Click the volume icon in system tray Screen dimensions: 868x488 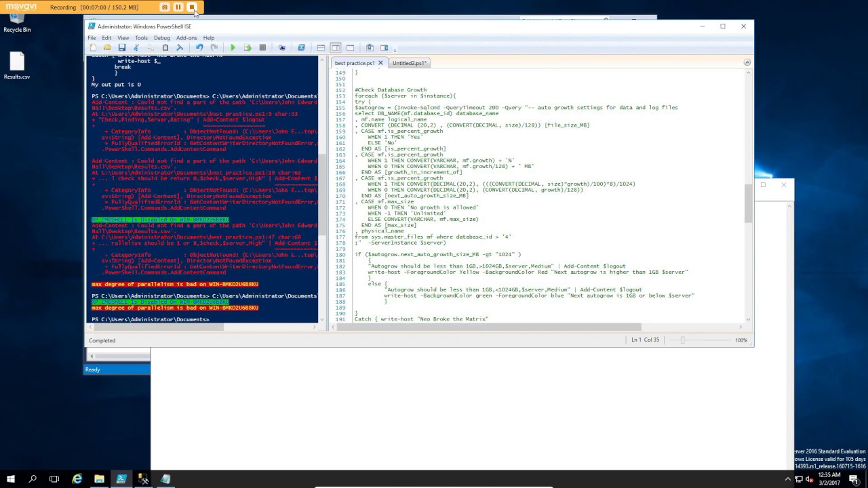[810, 479]
